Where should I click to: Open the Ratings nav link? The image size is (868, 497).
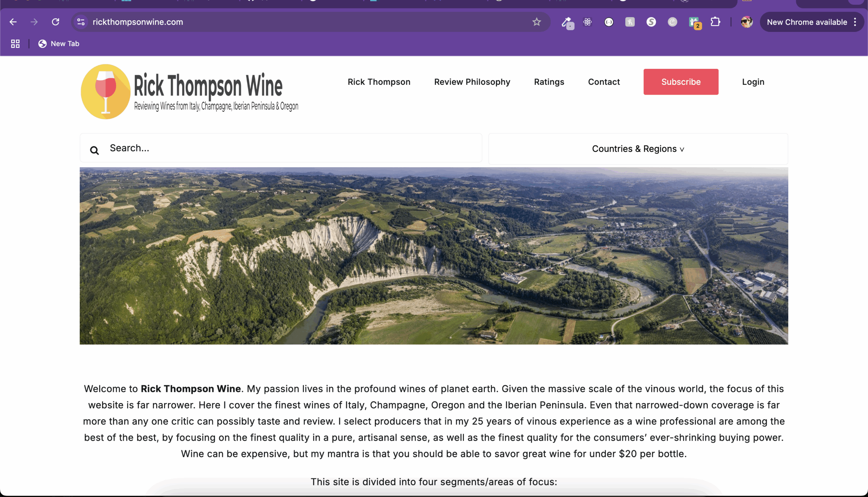(549, 82)
